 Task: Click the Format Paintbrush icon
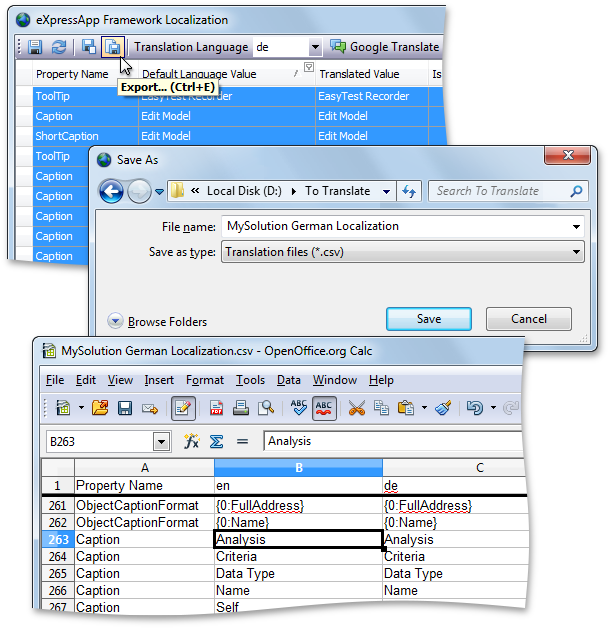pos(443,408)
